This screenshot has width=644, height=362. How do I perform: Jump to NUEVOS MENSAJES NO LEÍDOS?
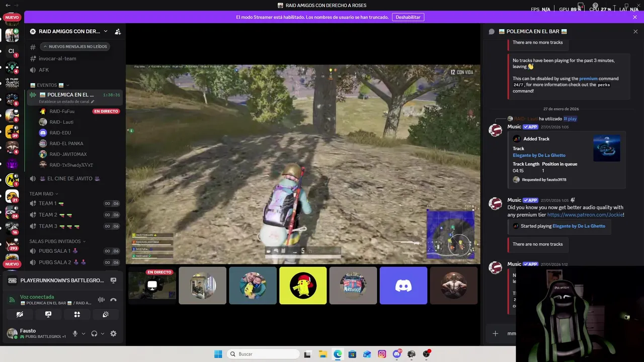point(74,46)
